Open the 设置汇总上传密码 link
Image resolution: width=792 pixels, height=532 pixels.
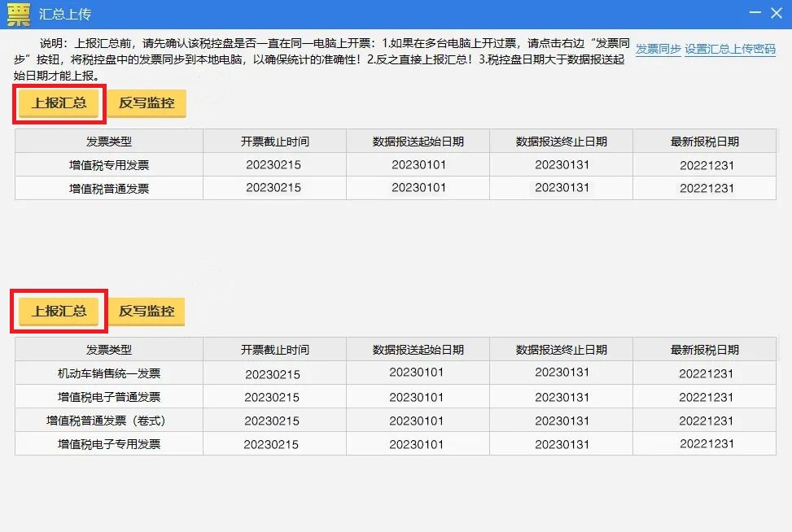pyautogui.click(x=730, y=49)
